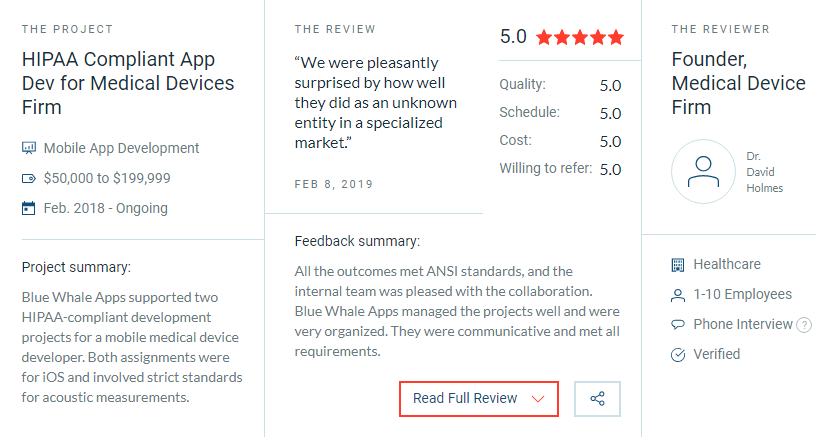This screenshot has width=827, height=437.
Task: Open the HIPAA Compliant App Dev project title
Action: (128, 83)
